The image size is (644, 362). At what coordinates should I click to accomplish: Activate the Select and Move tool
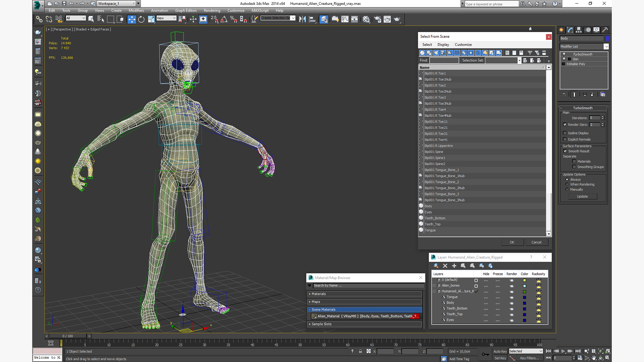tap(132, 19)
